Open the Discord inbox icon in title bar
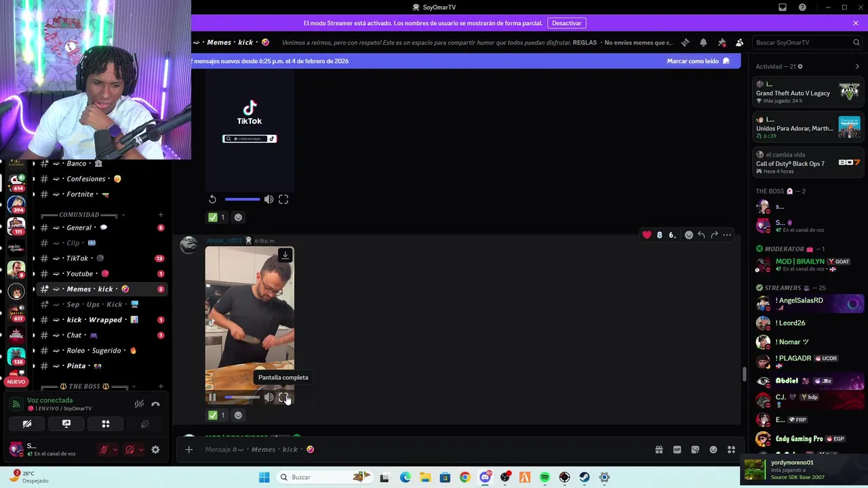 coord(783,7)
